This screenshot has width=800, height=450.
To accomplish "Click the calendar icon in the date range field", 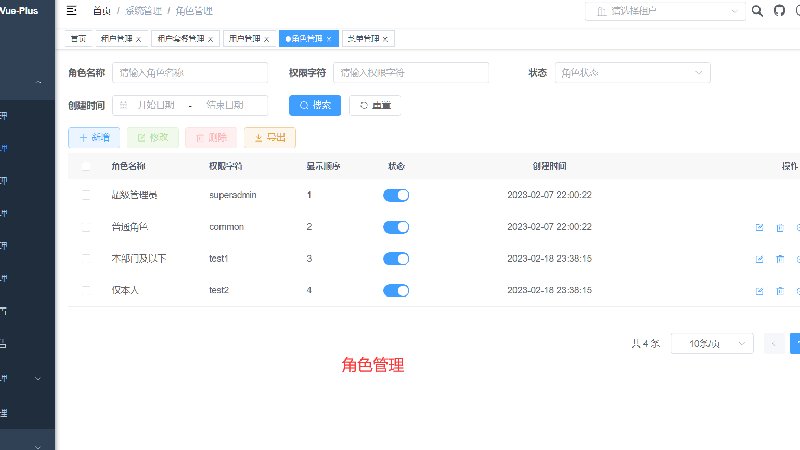I will [123, 105].
